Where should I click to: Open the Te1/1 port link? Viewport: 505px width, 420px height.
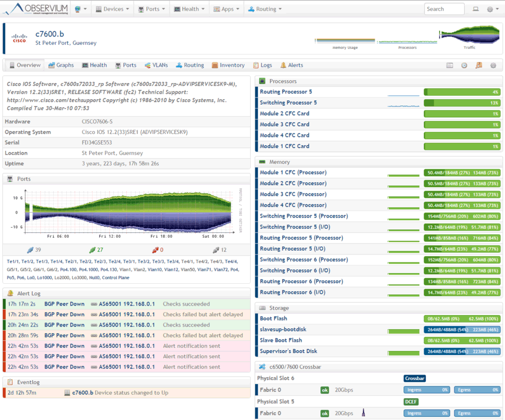click(x=12, y=261)
